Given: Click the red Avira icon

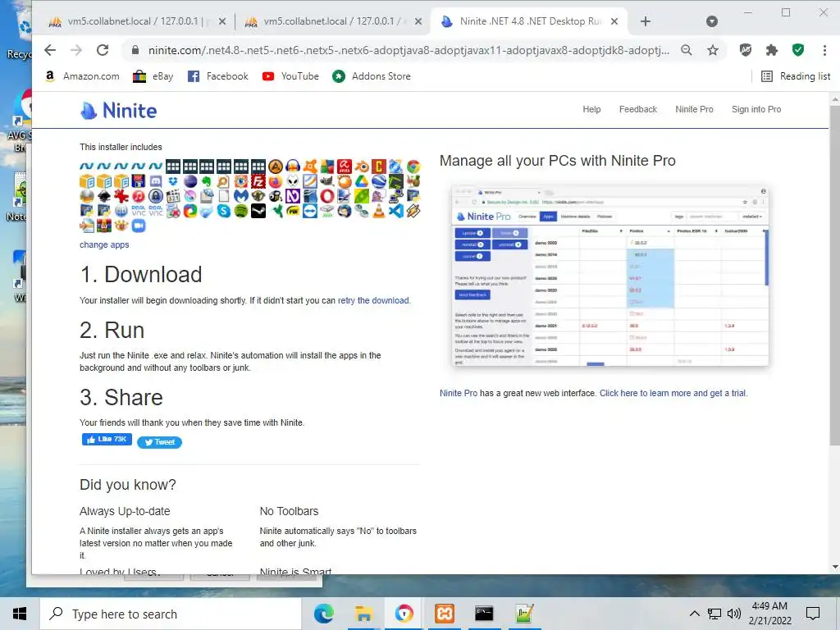Looking at the screenshot, I should (345, 166).
